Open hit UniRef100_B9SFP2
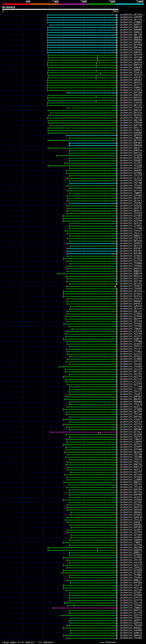This screenshot has height=644, width=146. coord(131,25)
